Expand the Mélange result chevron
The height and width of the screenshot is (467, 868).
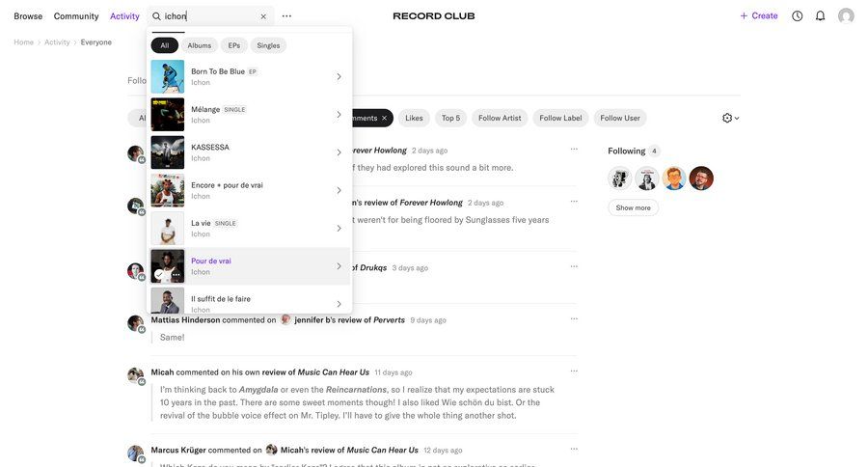pyautogui.click(x=339, y=115)
